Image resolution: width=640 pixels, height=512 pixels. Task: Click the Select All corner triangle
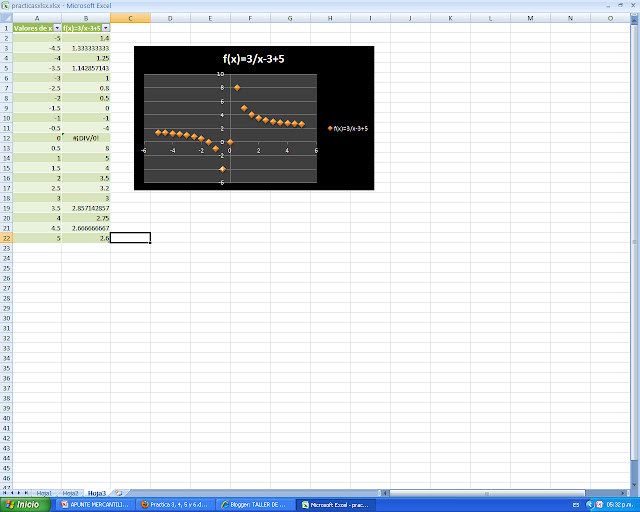6,18
